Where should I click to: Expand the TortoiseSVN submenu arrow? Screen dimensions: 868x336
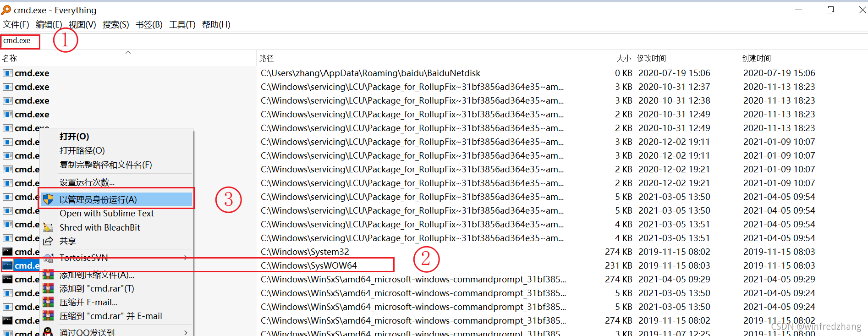(186, 258)
